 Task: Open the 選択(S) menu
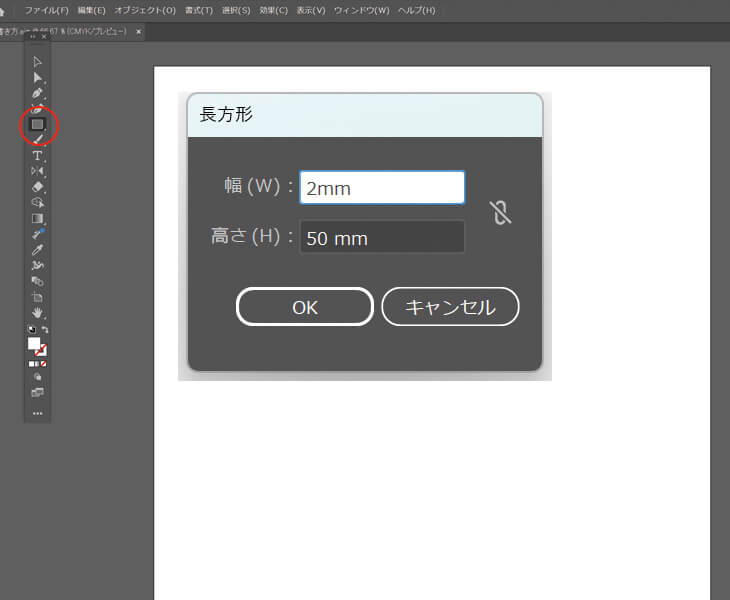(x=236, y=10)
